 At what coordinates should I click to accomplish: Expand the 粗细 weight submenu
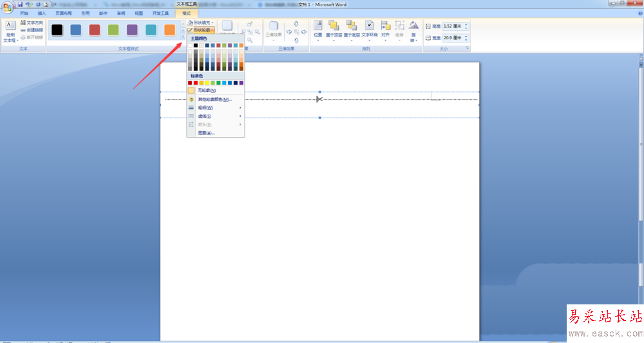[216, 107]
